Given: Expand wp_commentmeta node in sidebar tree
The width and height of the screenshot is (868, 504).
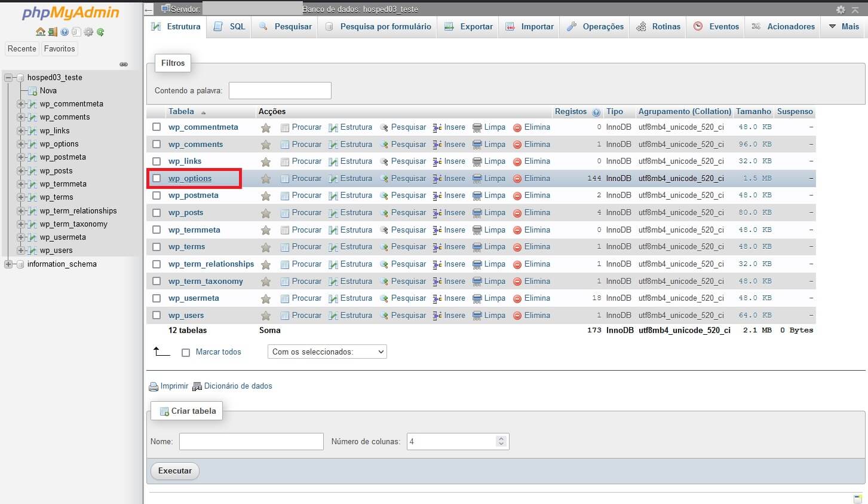Looking at the screenshot, I should tap(20, 104).
